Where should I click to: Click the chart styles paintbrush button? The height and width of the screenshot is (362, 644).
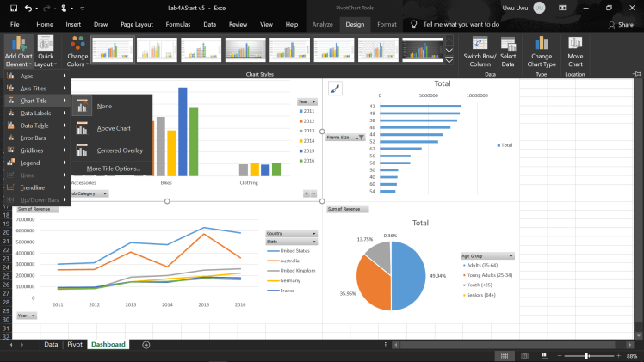click(x=336, y=88)
